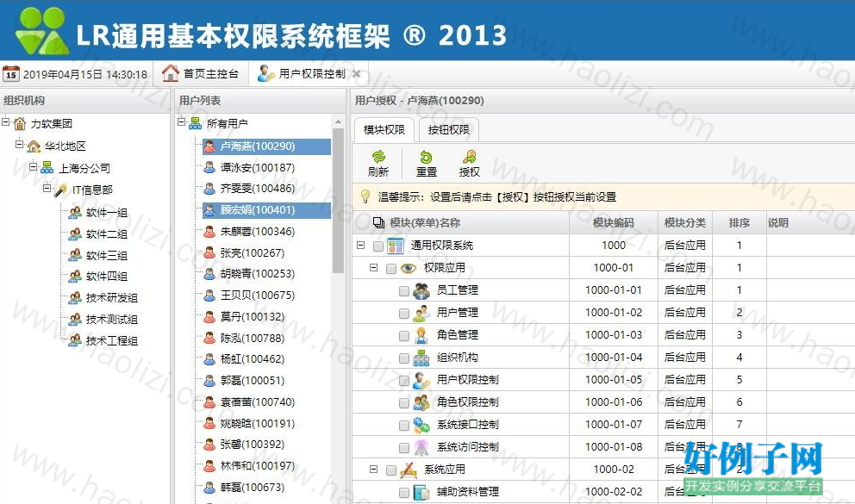
Task: Click the module name column header icon
Action: tap(378, 222)
